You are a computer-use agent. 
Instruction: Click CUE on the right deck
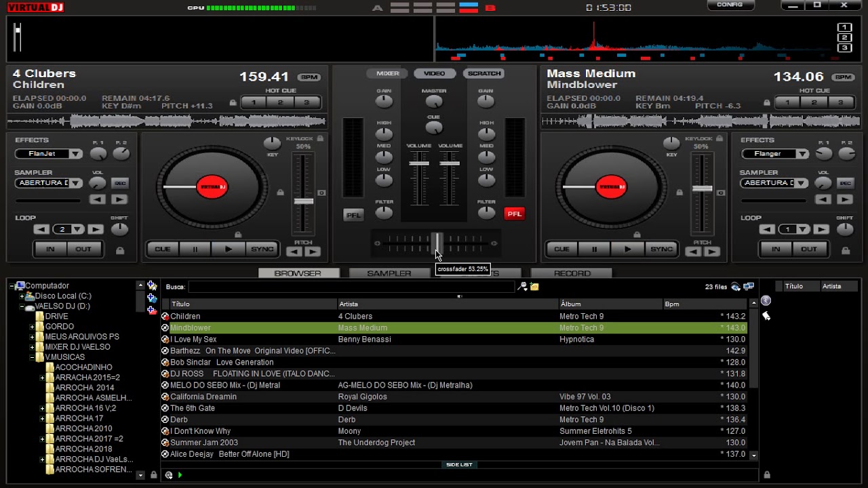[562, 249]
